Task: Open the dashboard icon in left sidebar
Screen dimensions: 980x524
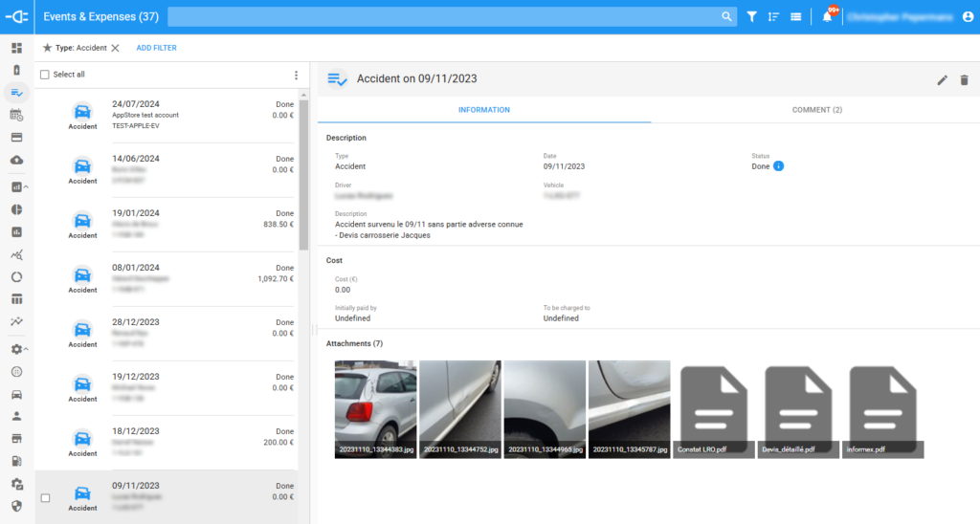Action: tap(16, 48)
